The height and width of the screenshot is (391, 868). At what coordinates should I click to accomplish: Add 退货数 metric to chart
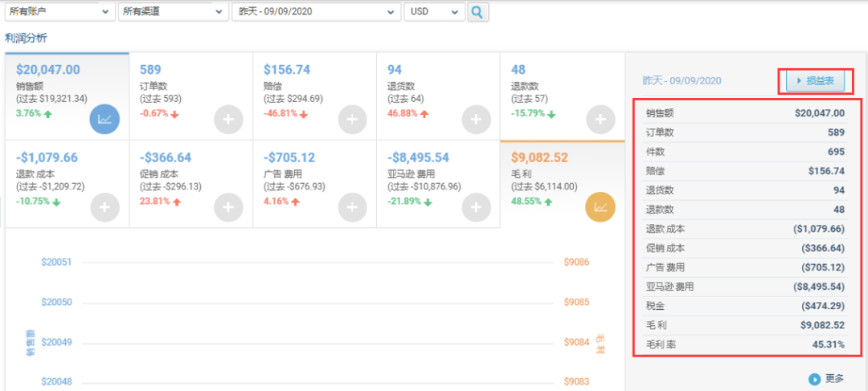tap(476, 119)
